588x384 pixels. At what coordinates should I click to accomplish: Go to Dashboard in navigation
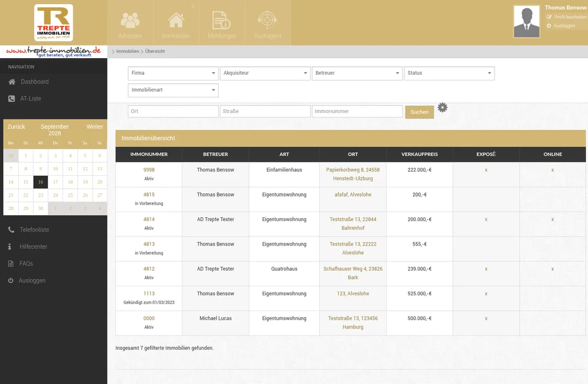point(35,82)
